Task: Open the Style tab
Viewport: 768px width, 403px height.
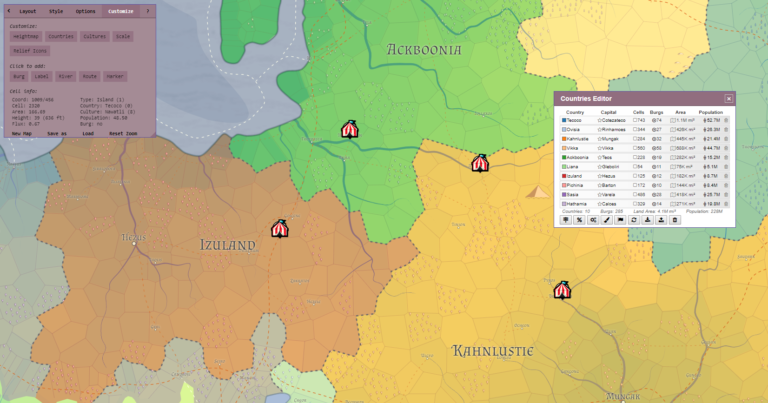Action: [56, 11]
